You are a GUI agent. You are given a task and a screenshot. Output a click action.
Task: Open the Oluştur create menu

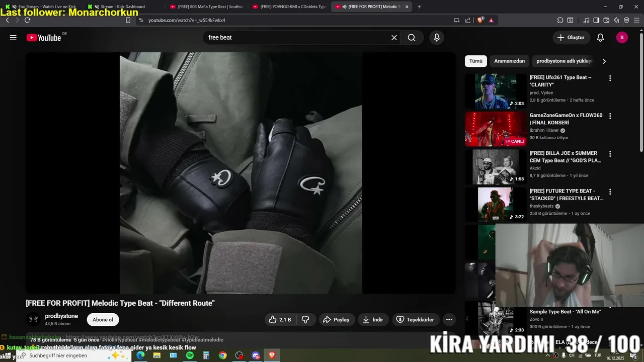[x=571, y=38]
